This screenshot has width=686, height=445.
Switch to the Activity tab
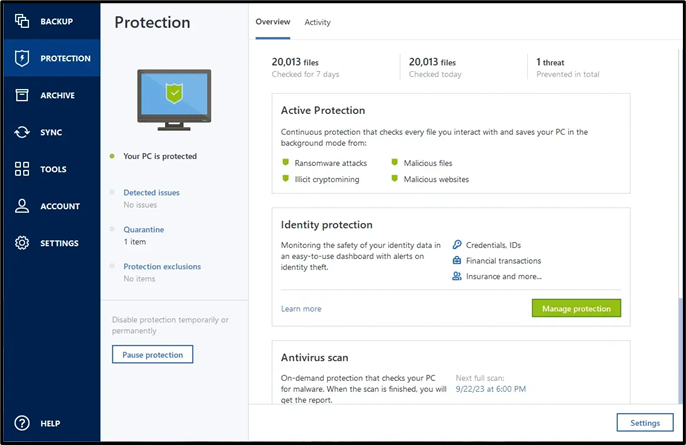[x=318, y=22]
